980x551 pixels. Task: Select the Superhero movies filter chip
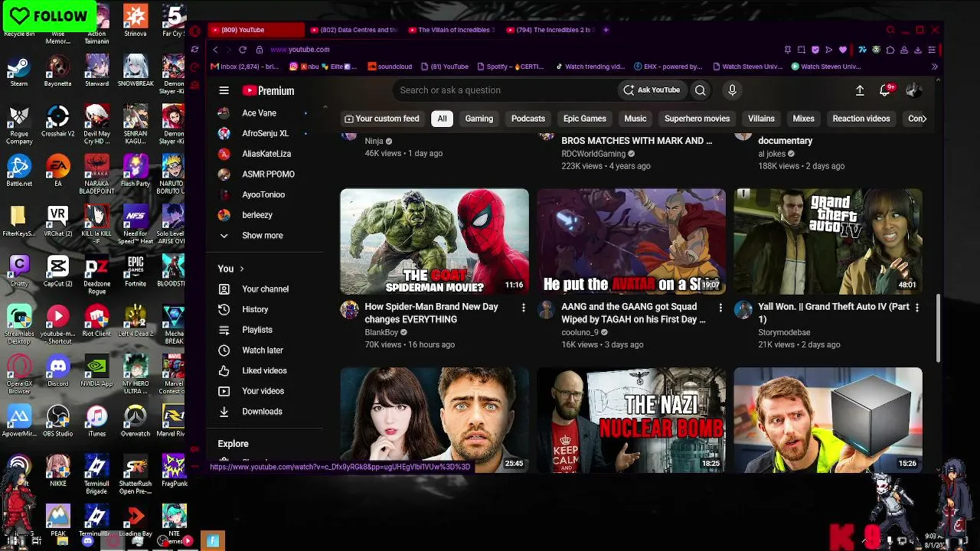(x=697, y=119)
